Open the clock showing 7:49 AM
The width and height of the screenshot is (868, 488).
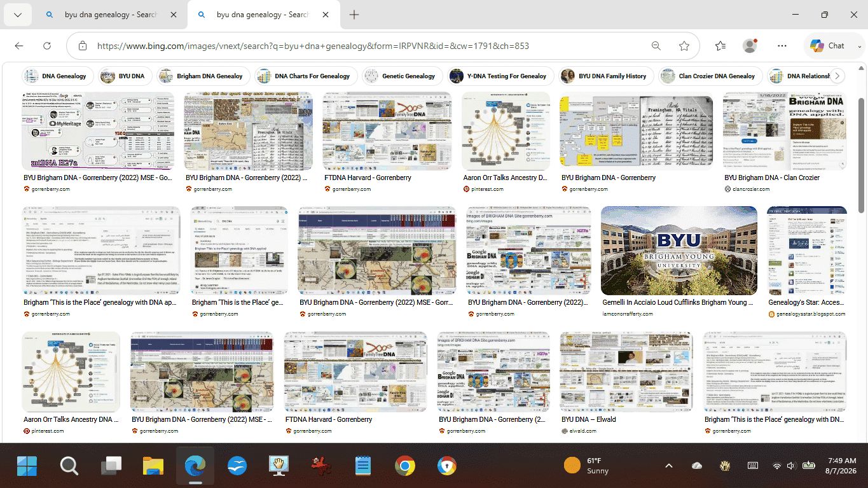(841, 466)
